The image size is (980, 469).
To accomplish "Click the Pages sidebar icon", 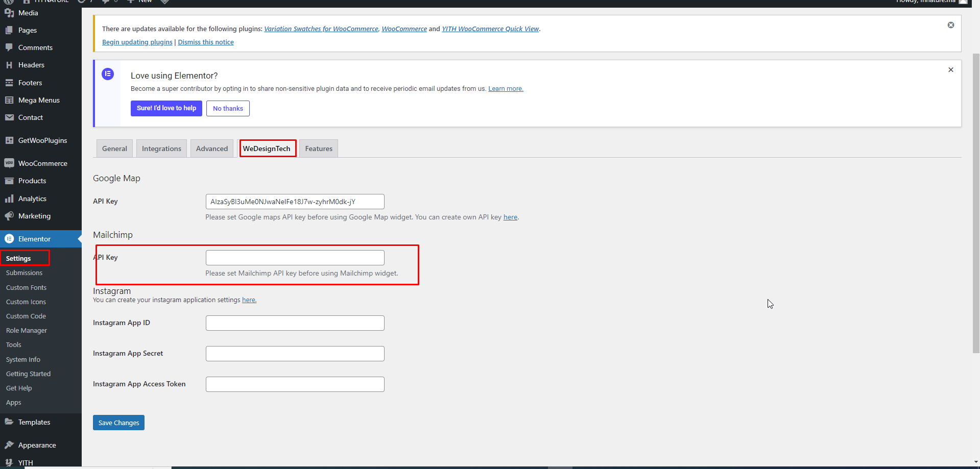I will point(9,30).
